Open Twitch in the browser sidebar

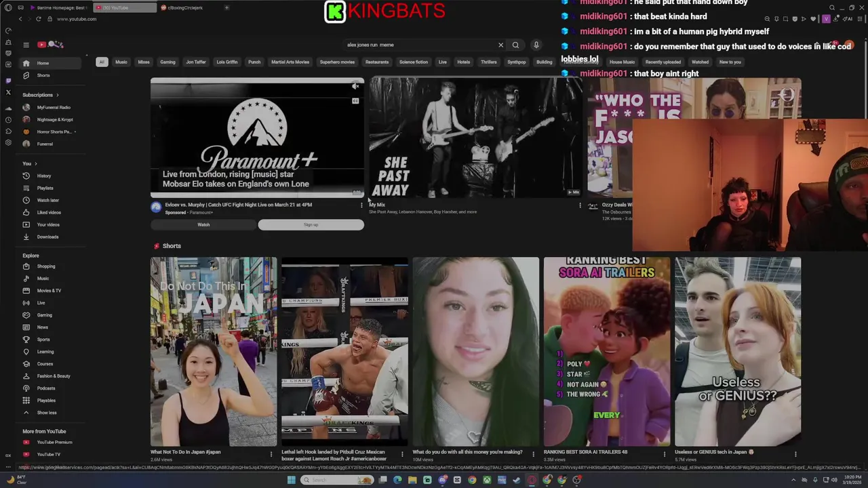coord(8,81)
